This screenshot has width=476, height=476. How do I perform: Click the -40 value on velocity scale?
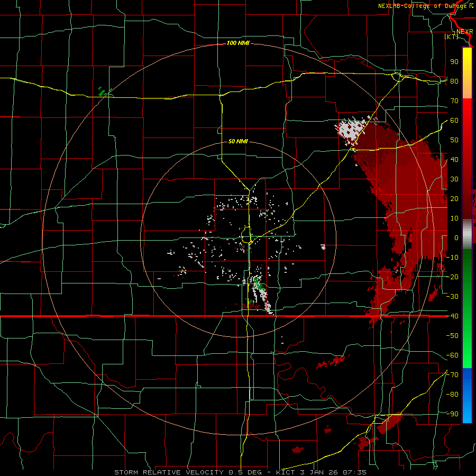[452, 316]
